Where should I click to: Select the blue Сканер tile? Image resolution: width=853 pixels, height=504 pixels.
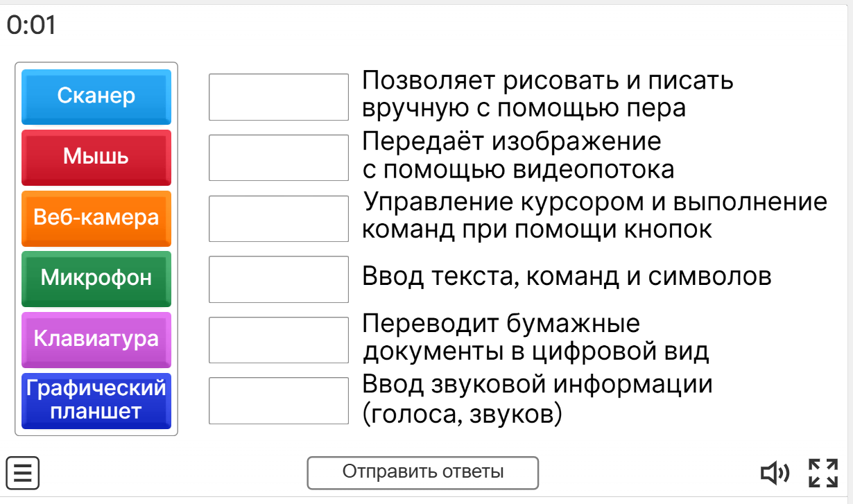click(96, 96)
